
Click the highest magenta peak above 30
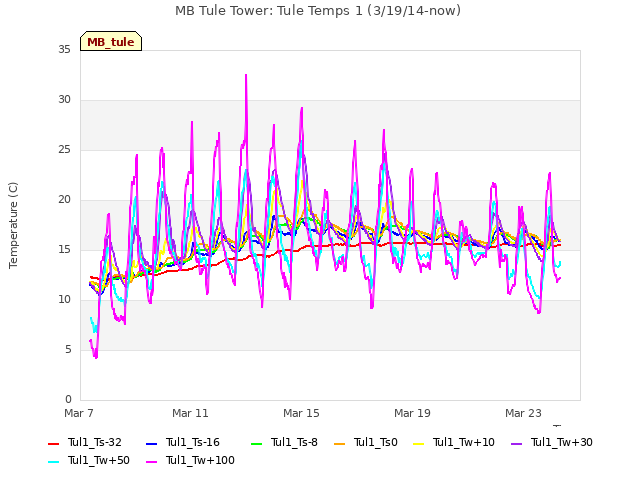246,75
